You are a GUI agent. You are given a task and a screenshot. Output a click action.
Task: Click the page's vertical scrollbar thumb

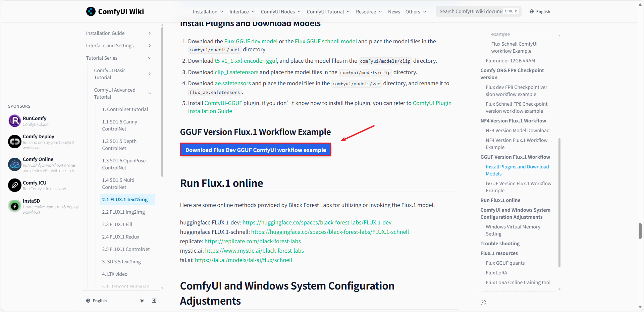click(x=640, y=231)
